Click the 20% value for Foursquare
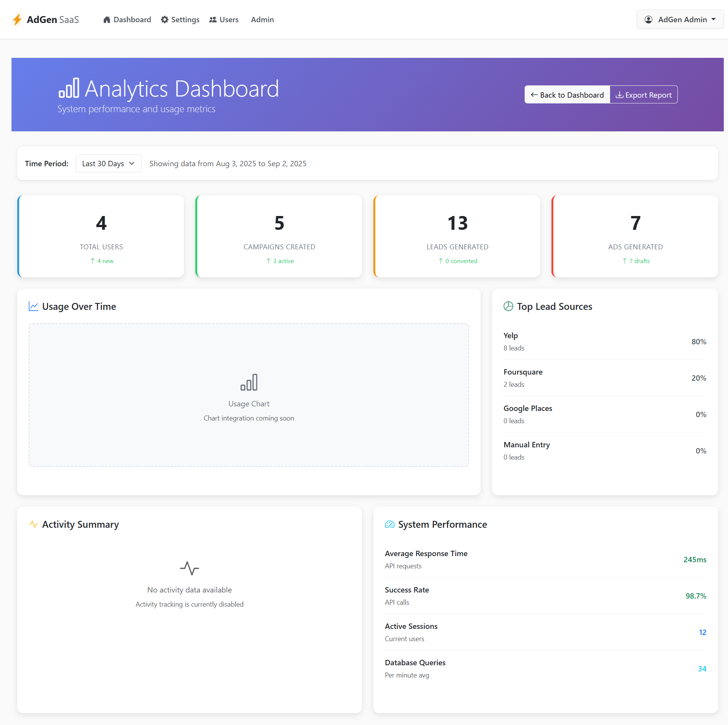728x725 pixels. click(699, 378)
